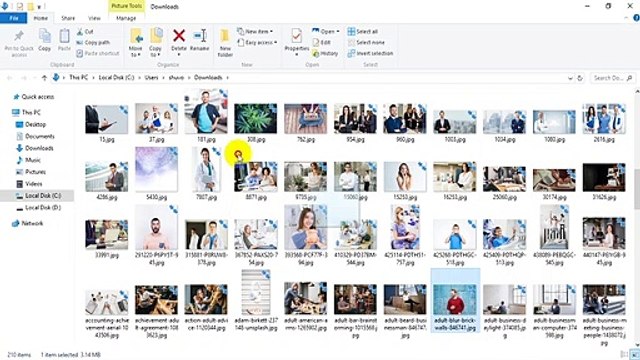Switch to the Share ribbon tab
The height and width of the screenshot is (360, 640).
[x=68, y=18]
